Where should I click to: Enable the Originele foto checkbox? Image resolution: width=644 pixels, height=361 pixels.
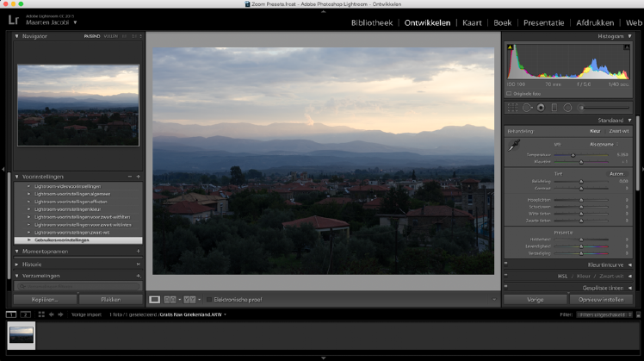pyautogui.click(x=509, y=94)
